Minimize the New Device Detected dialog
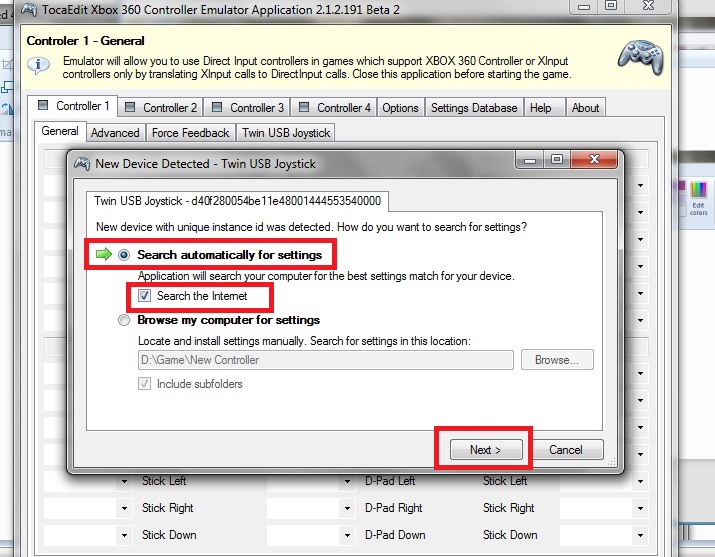The height and width of the screenshot is (557, 715). pos(529,159)
